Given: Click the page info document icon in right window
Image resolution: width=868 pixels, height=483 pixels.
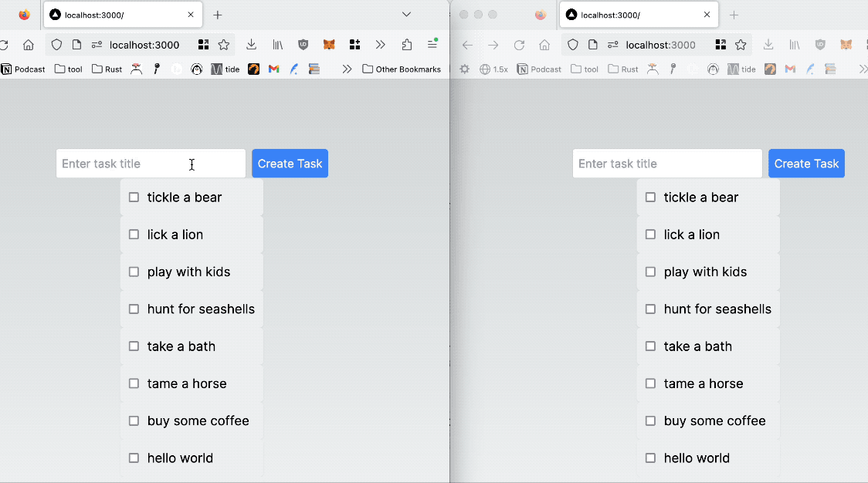Looking at the screenshot, I should 593,45.
